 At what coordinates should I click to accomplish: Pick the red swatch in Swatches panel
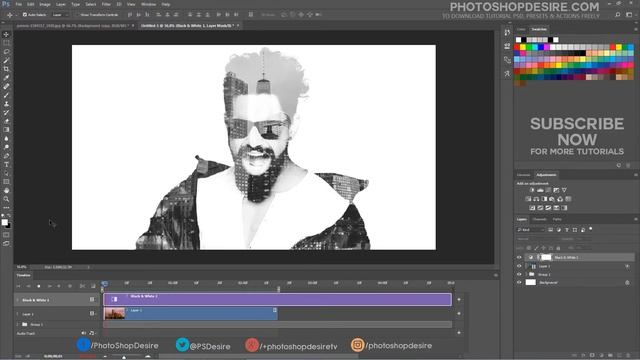517,47
